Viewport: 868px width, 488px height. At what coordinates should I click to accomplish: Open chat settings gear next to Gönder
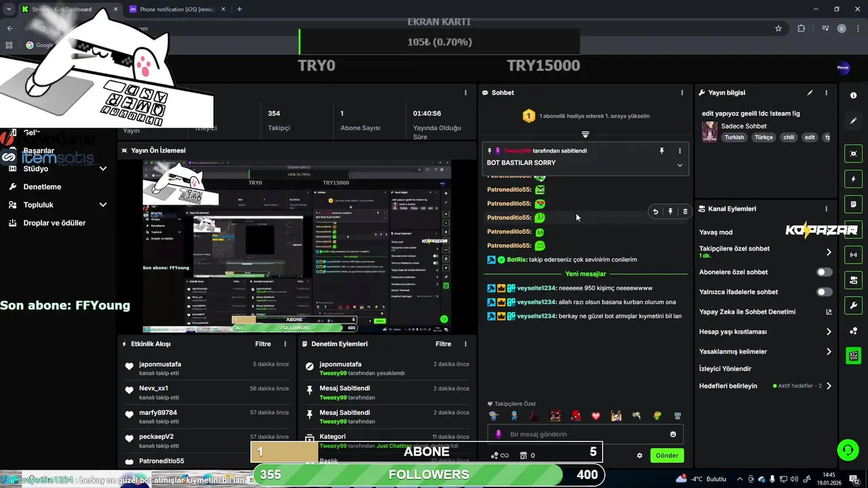[x=639, y=455]
